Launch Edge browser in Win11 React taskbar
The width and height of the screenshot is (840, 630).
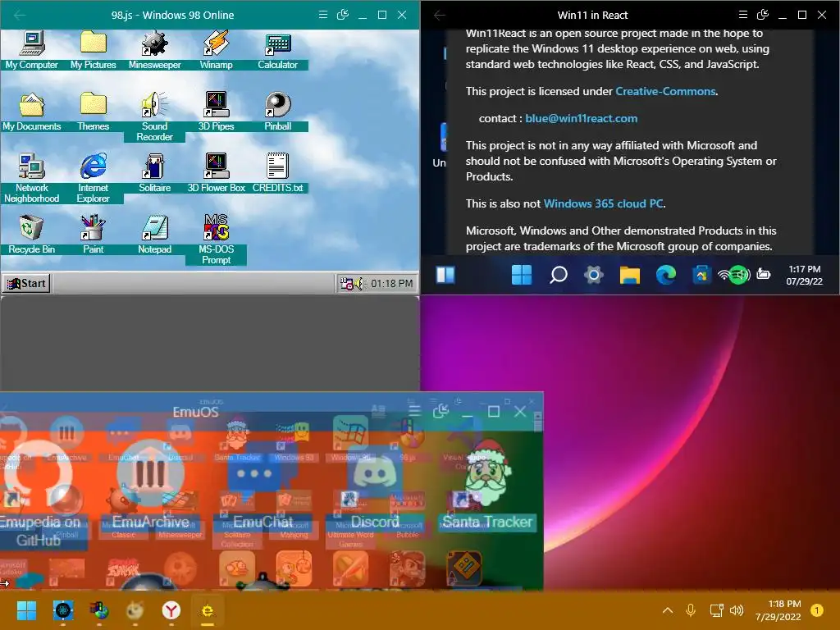click(666, 275)
